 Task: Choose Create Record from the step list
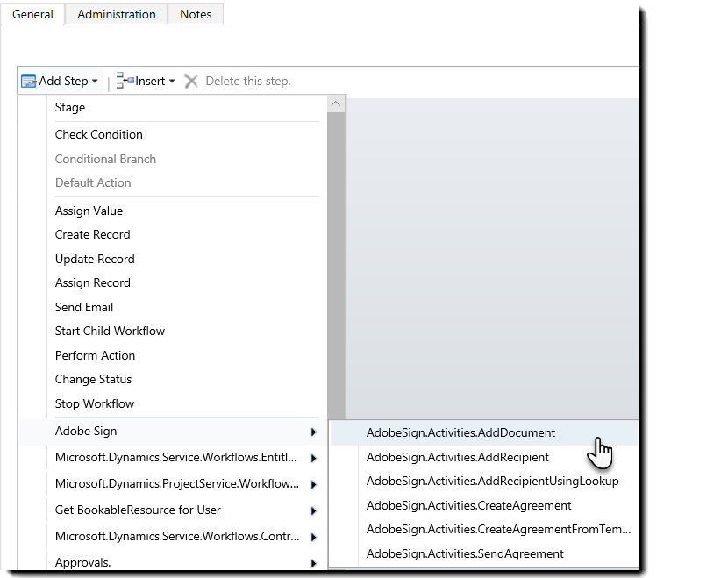point(92,234)
